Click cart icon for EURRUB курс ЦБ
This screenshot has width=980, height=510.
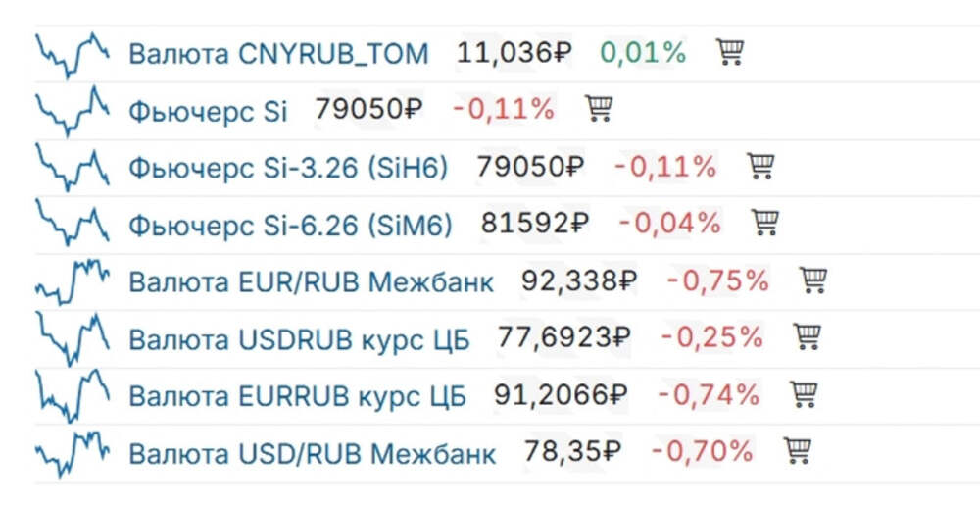[804, 395]
